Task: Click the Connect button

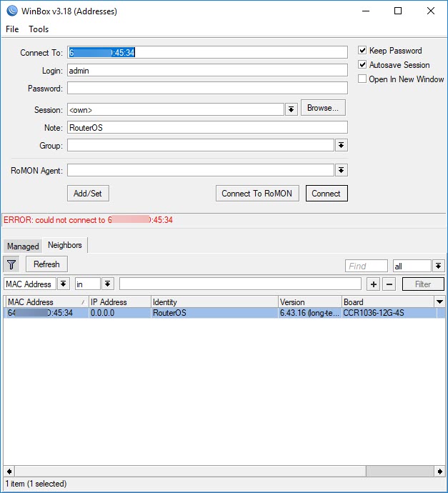Action: click(327, 194)
